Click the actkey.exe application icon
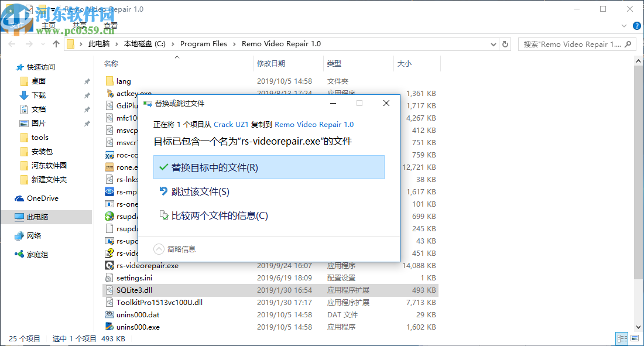The image size is (644, 346). click(111, 93)
